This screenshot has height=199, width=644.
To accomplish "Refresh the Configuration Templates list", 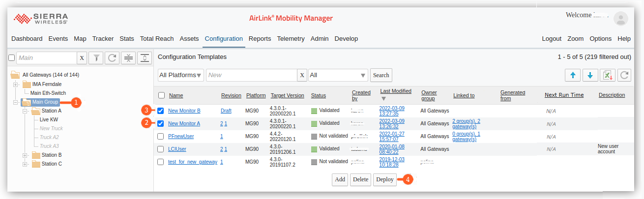I will tap(624, 75).
